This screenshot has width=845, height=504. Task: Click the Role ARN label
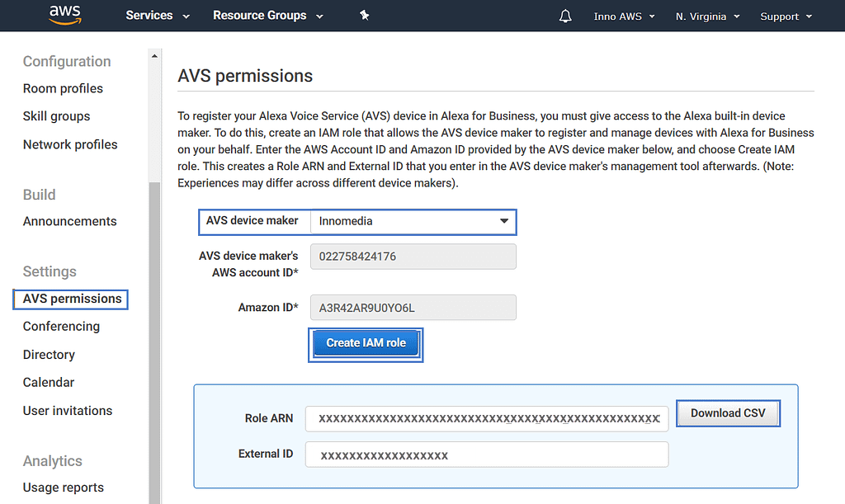[269, 418]
